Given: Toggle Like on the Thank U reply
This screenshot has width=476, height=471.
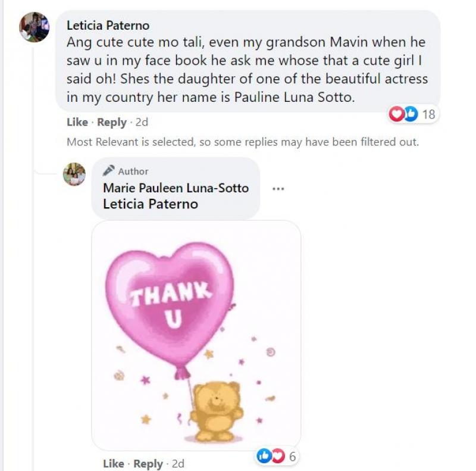Looking at the screenshot, I should pos(114,464).
